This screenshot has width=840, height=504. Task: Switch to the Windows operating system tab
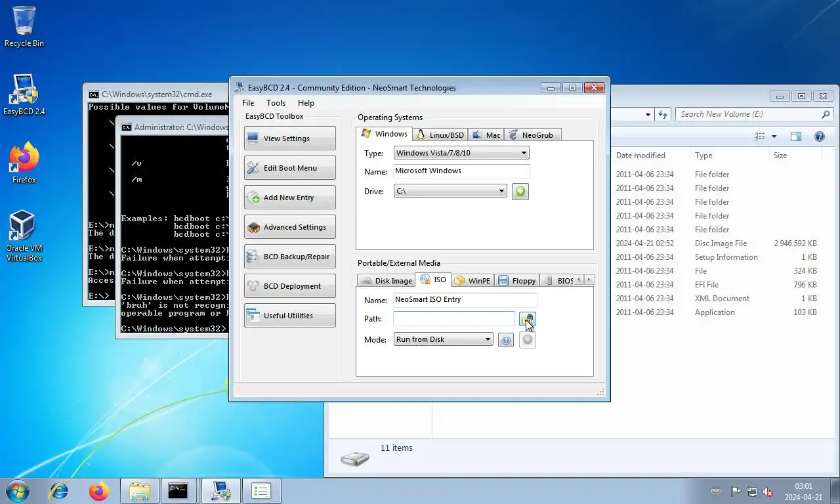(385, 134)
